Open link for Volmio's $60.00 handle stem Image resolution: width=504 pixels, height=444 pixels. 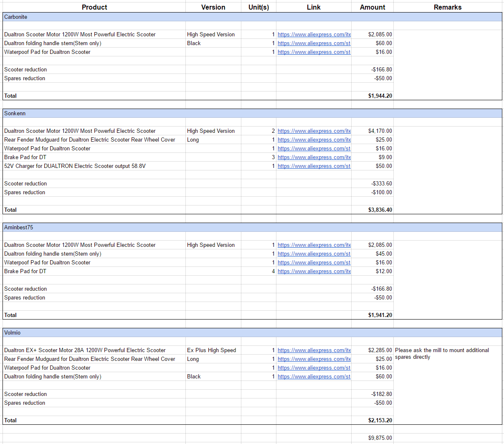click(x=314, y=377)
